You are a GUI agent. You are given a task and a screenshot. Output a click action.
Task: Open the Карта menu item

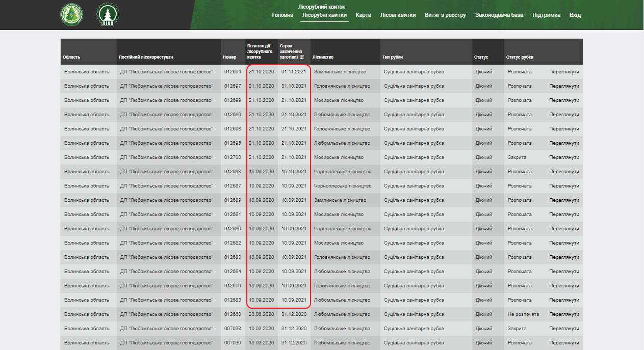coord(364,15)
